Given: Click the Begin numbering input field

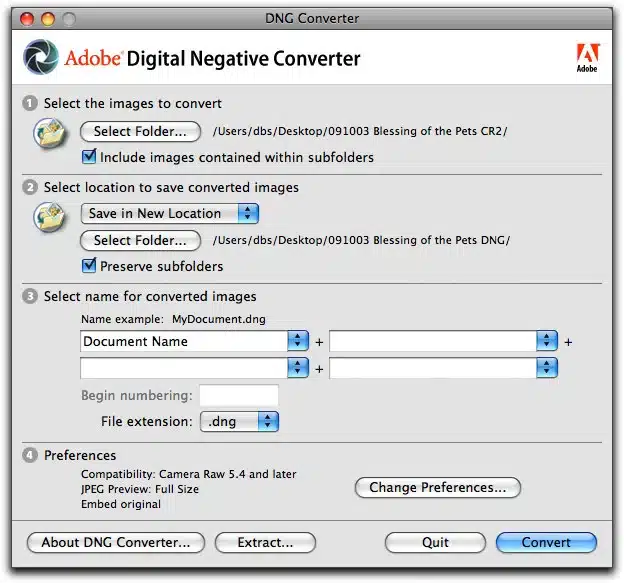Looking at the screenshot, I should point(239,395).
